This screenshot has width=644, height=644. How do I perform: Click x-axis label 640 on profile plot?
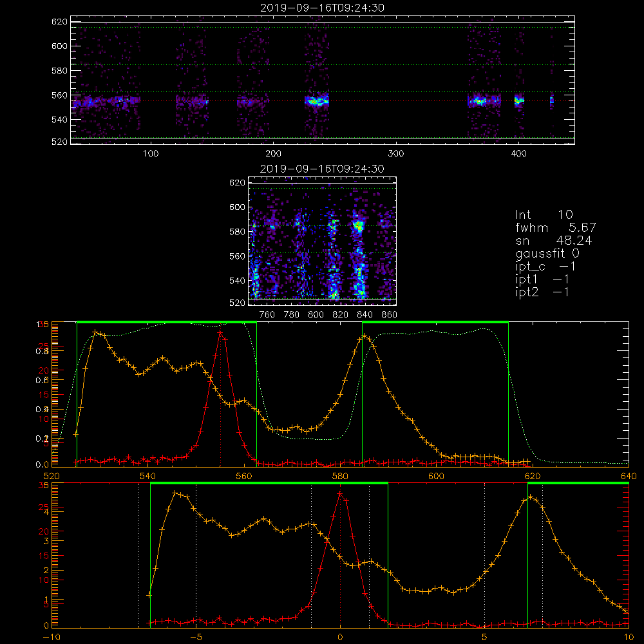629,477
